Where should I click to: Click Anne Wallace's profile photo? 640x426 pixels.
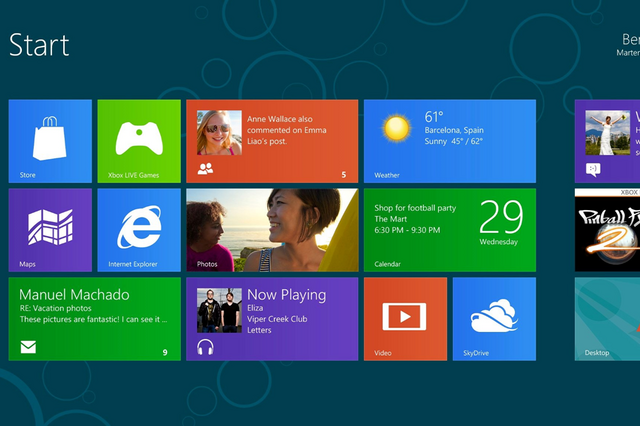click(x=219, y=133)
